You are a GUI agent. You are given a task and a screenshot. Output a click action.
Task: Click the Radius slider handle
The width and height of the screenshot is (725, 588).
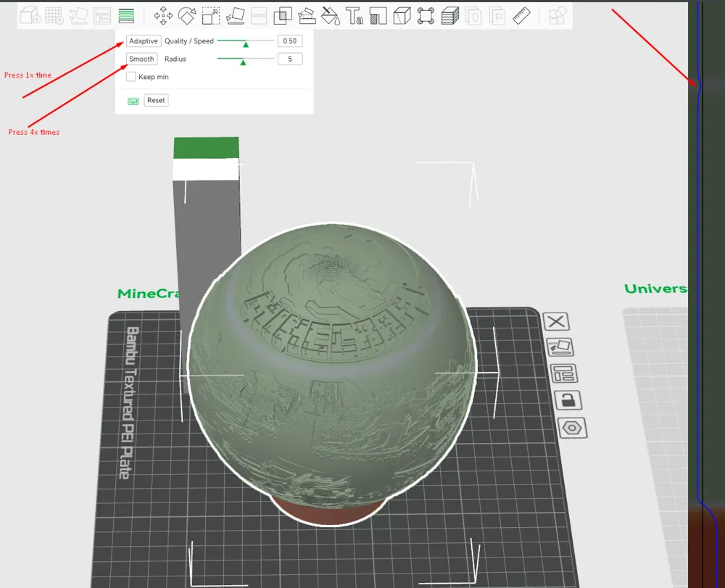pyautogui.click(x=243, y=62)
